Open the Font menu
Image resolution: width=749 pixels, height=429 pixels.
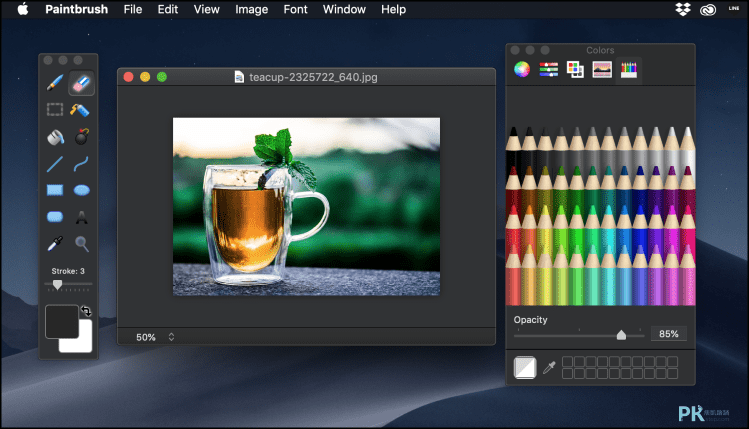[x=295, y=9]
